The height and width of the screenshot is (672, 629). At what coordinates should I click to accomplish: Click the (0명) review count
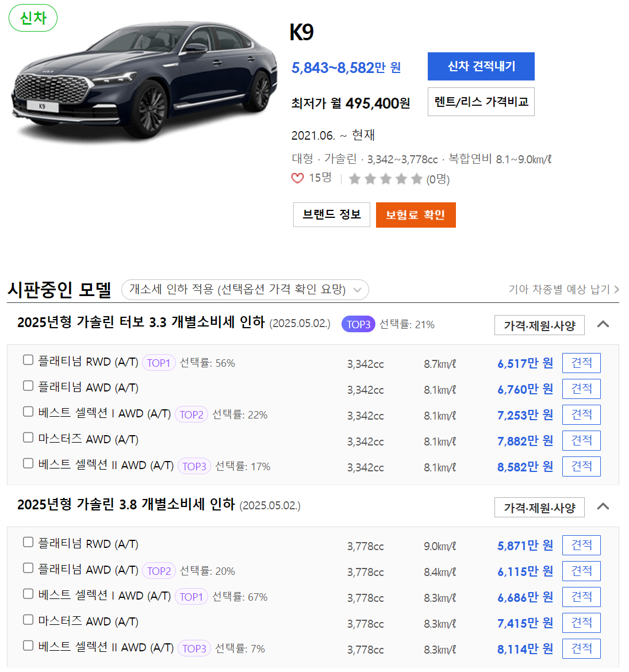[438, 179]
